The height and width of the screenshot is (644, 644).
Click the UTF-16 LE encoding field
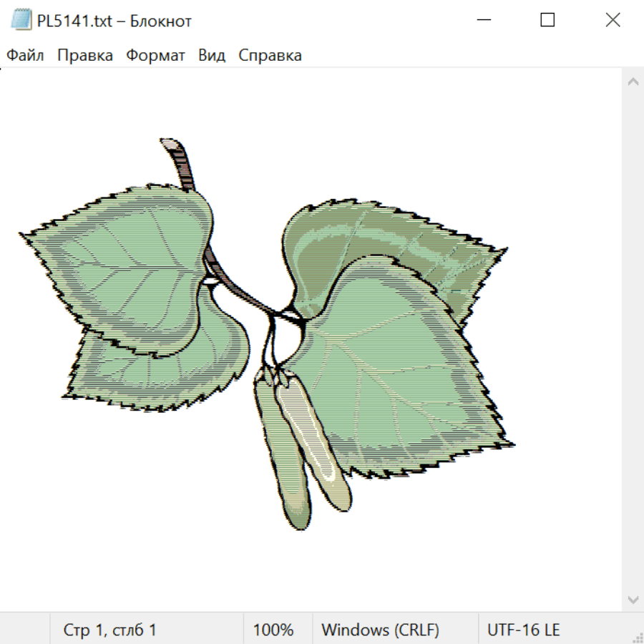point(523,630)
